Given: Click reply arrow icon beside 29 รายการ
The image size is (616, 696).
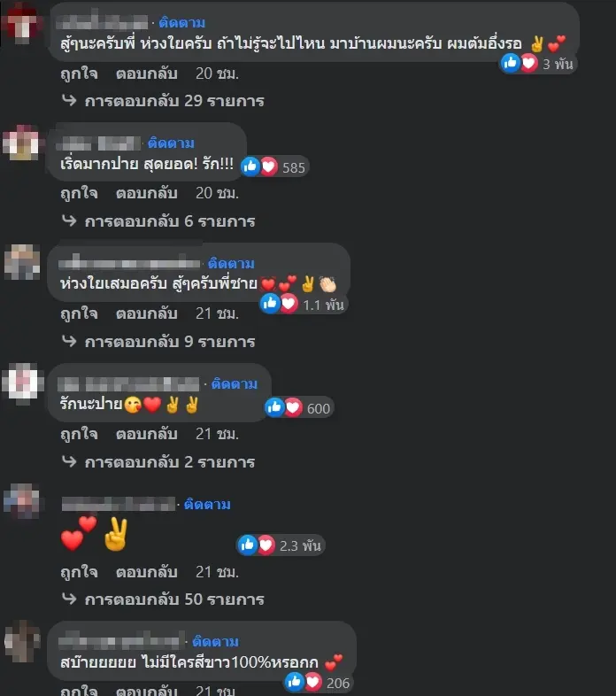Looking at the screenshot, I should click(x=69, y=100).
